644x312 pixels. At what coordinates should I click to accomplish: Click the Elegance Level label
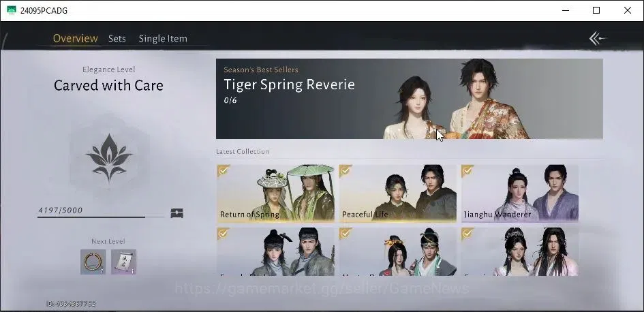point(108,69)
